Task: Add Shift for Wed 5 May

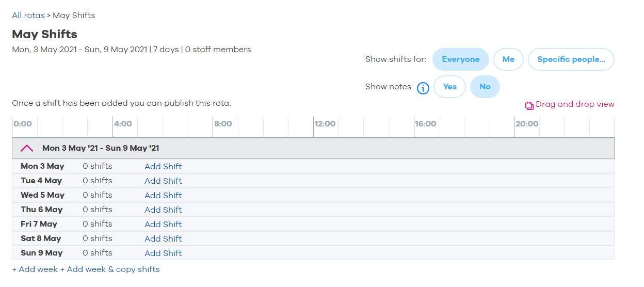Action: 163,195
